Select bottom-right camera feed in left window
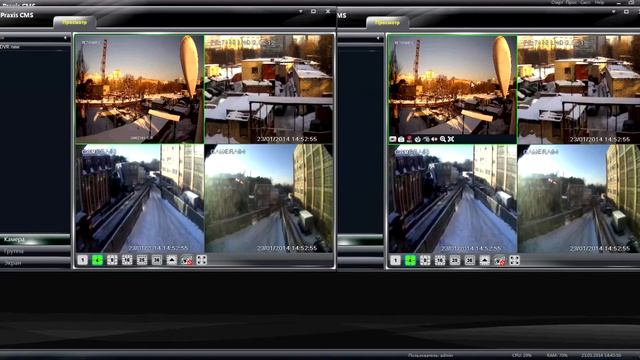 tap(269, 198)
